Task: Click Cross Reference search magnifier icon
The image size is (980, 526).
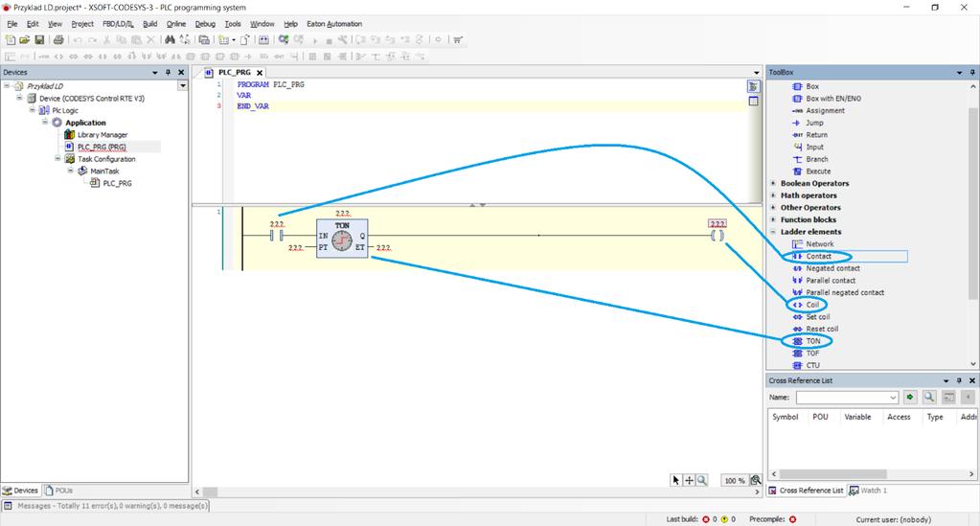Action: 929,398
